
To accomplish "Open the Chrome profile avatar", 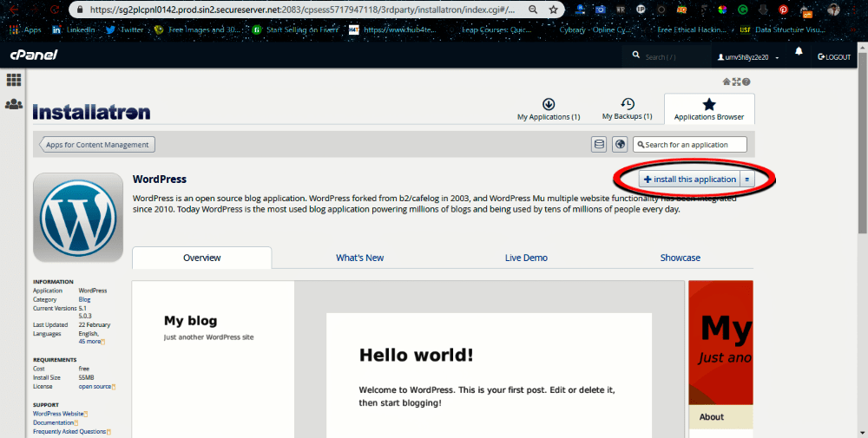I will point(833,10).
